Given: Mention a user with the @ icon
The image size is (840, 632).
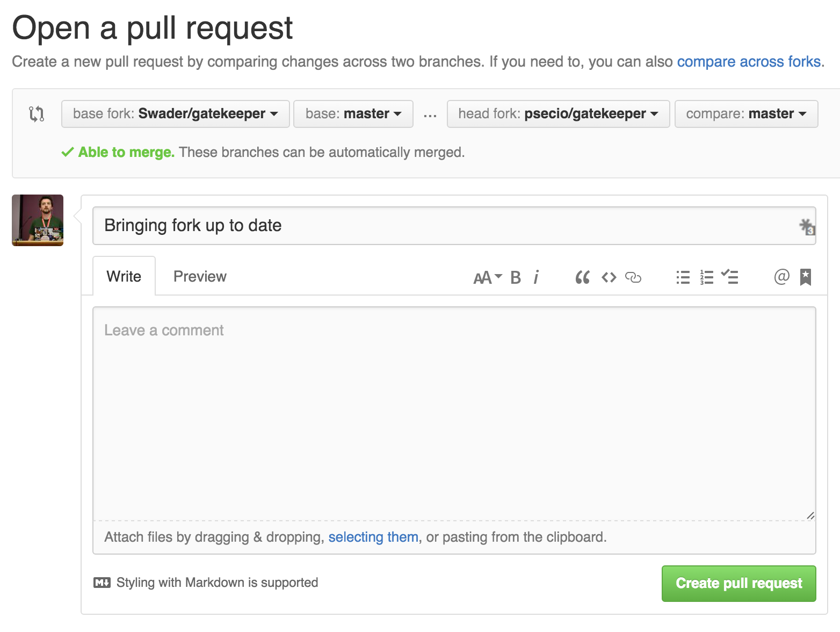Looking at the screenshot, I should (x=781, y=277).
